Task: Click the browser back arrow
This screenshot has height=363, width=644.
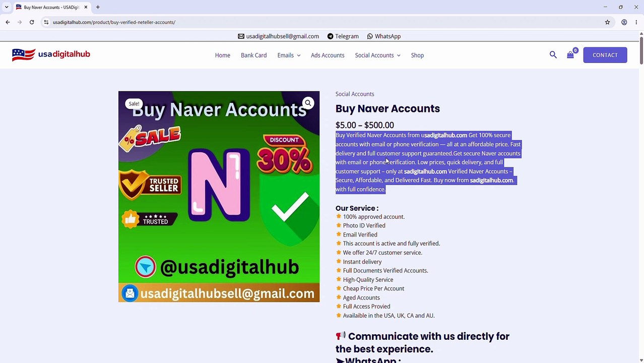Action: click(x=8, y=22)
